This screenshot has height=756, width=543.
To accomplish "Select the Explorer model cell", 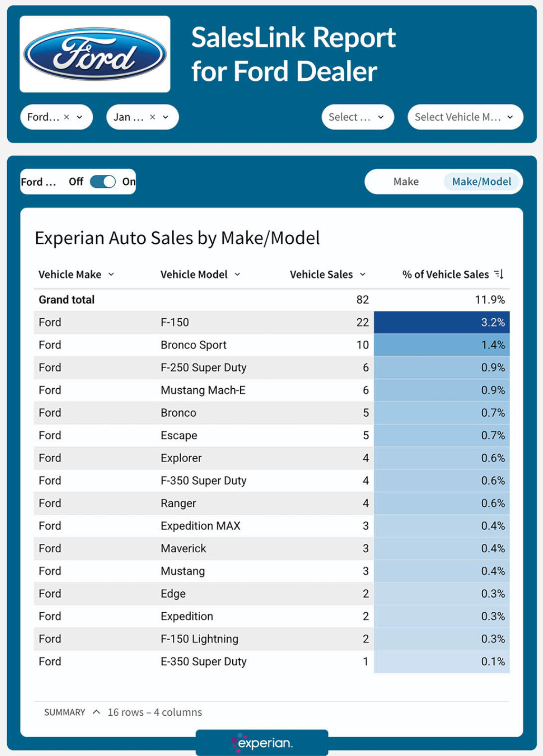I will pos(181,458).
